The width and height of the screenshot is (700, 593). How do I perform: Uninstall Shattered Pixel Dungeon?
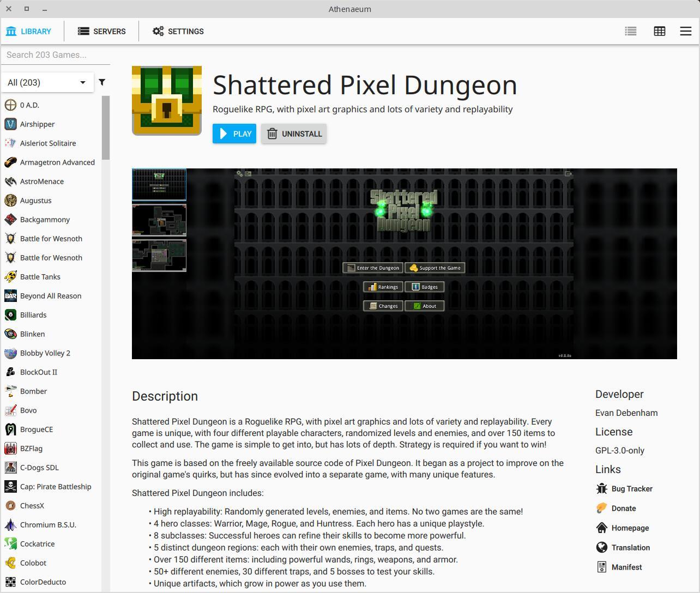coord(294,134)
